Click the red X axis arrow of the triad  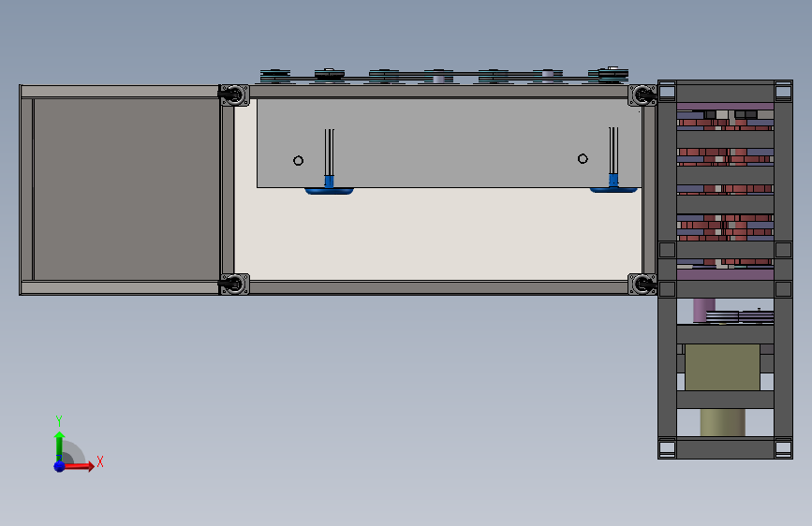point(79,466)
